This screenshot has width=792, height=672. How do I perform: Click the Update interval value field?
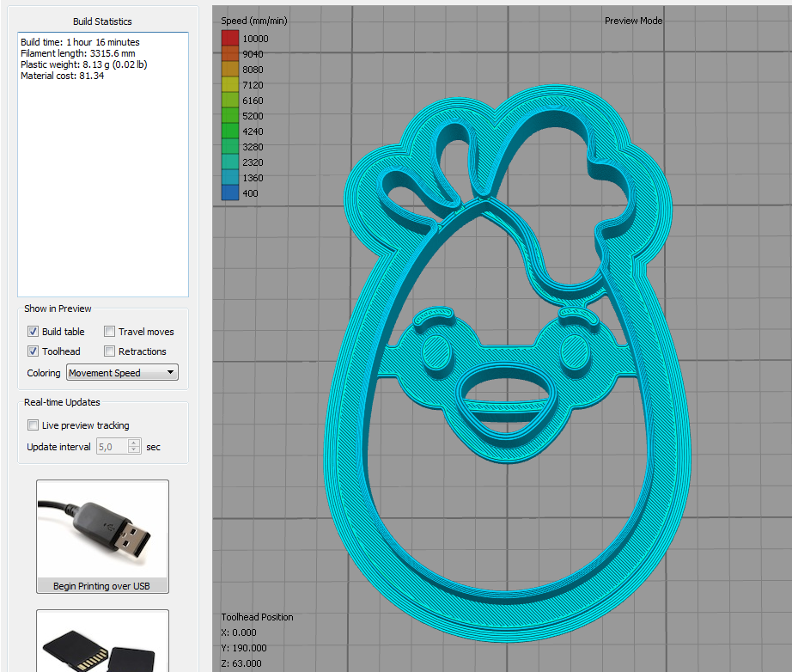[113, 447]
